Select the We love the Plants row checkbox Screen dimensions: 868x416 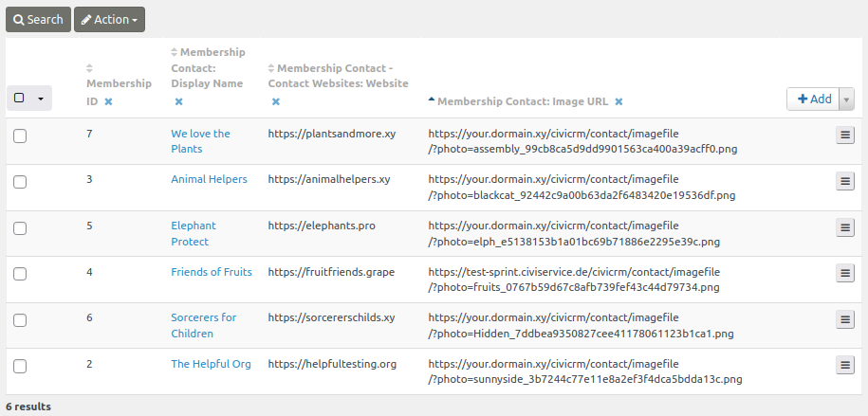[x=20, y=136]
